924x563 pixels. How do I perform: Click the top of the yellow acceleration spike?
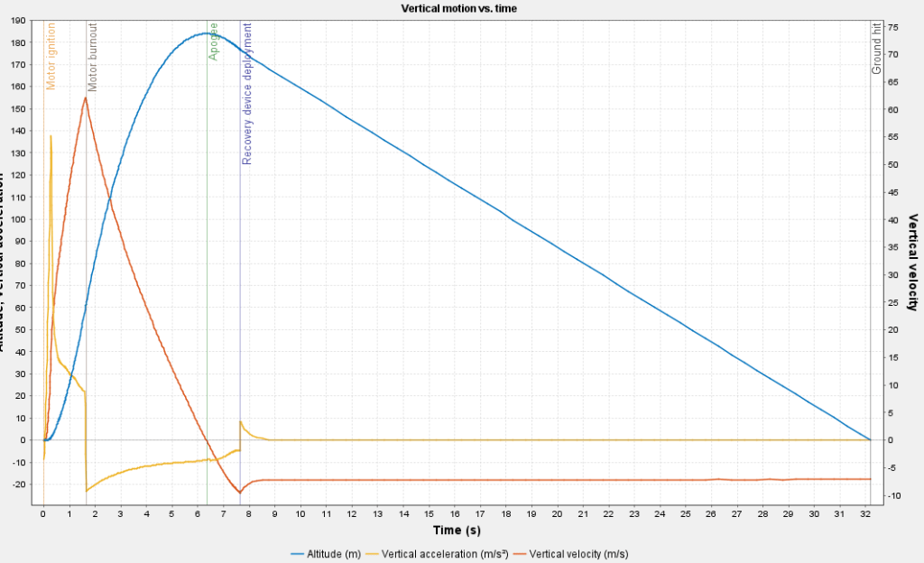[51, 136]
